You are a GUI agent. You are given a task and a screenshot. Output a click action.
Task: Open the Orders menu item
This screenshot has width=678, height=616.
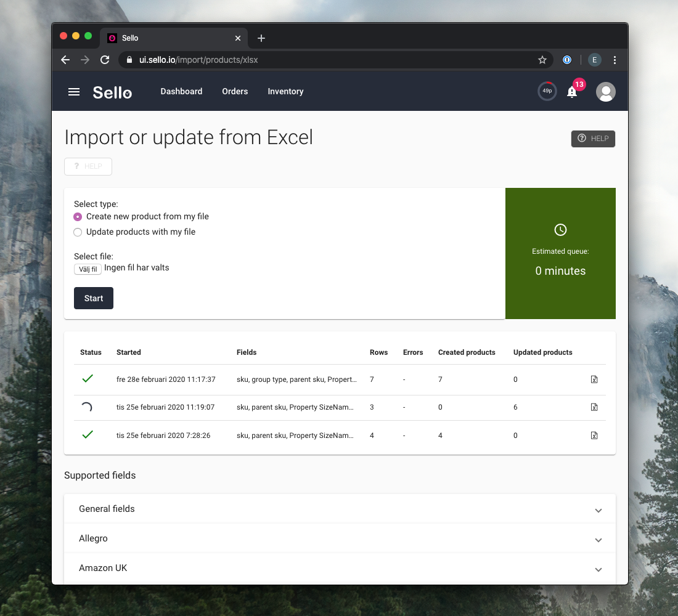(235, 92)
